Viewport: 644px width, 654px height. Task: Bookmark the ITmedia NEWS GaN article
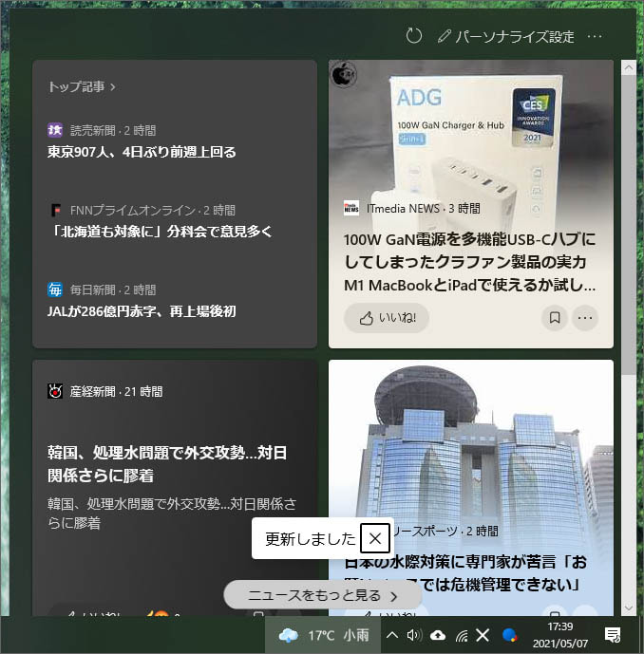click(555, 318)
